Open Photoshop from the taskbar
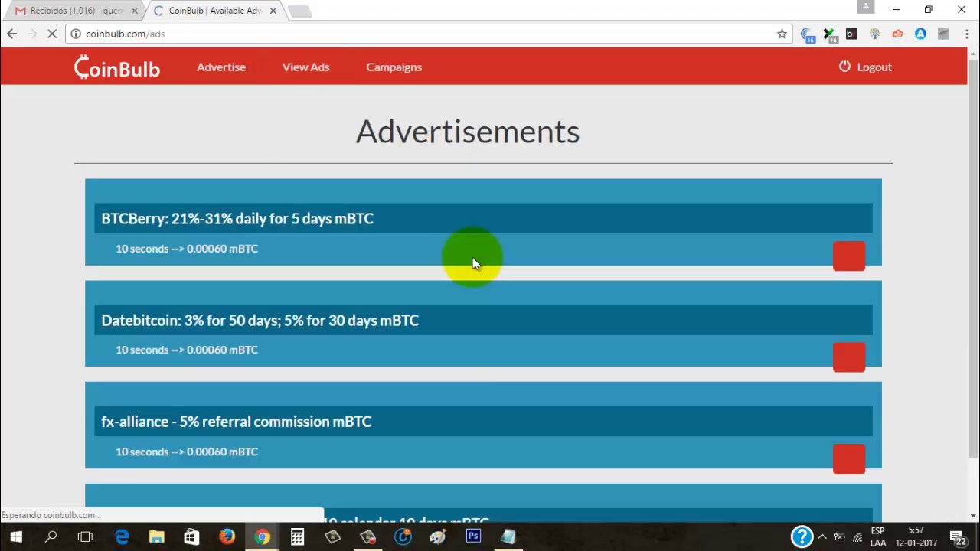The image size is (980, 551). click(x=473, y=537)
